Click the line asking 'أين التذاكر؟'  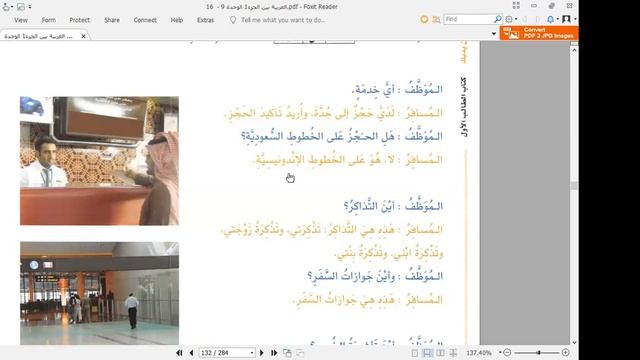(393, 206)
